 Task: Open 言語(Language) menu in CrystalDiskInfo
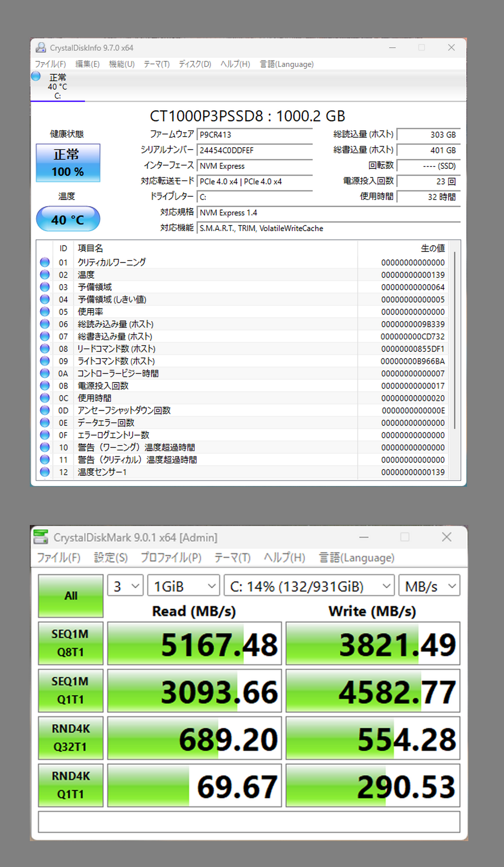287,64
